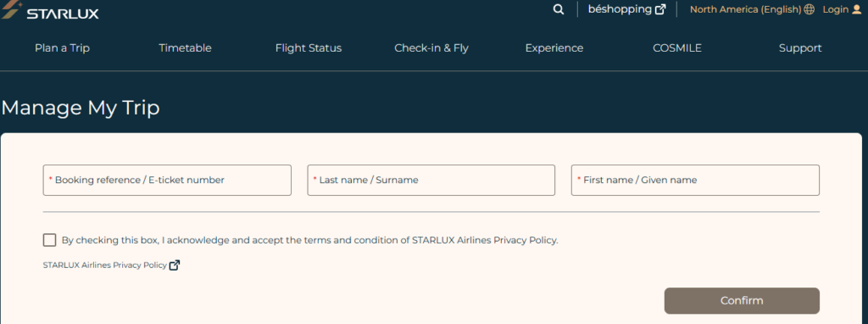Open the Plan a Trip menu

click(x=62, y=48)
